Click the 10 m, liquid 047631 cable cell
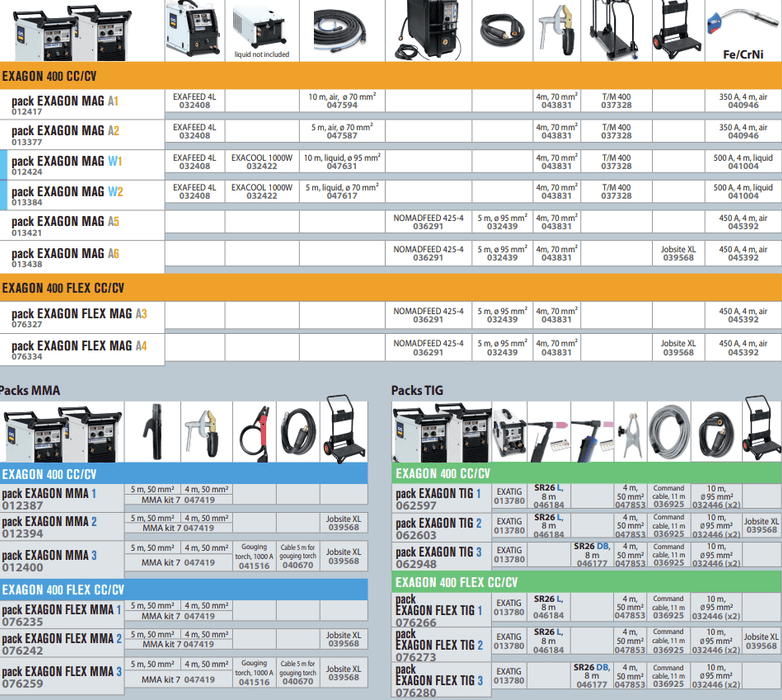 point(342,162)
